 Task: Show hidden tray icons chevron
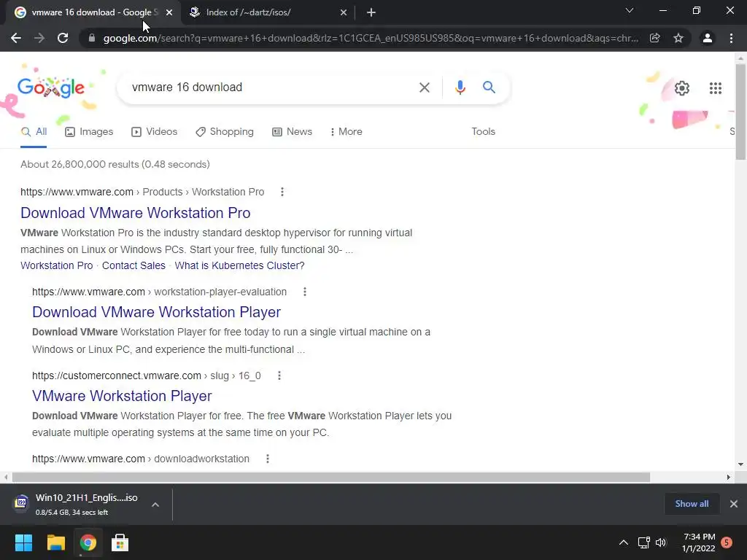623,542
